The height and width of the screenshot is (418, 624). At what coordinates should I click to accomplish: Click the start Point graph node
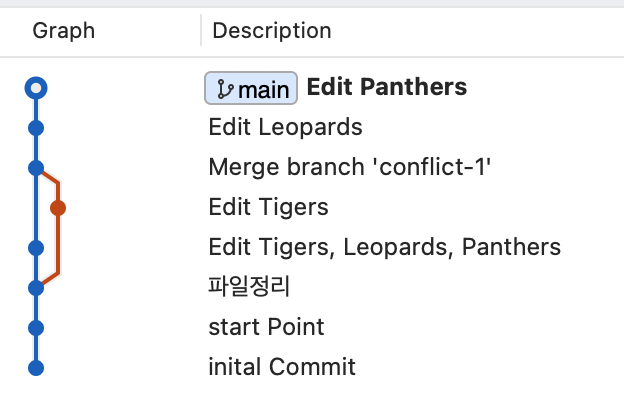(36, 328)
